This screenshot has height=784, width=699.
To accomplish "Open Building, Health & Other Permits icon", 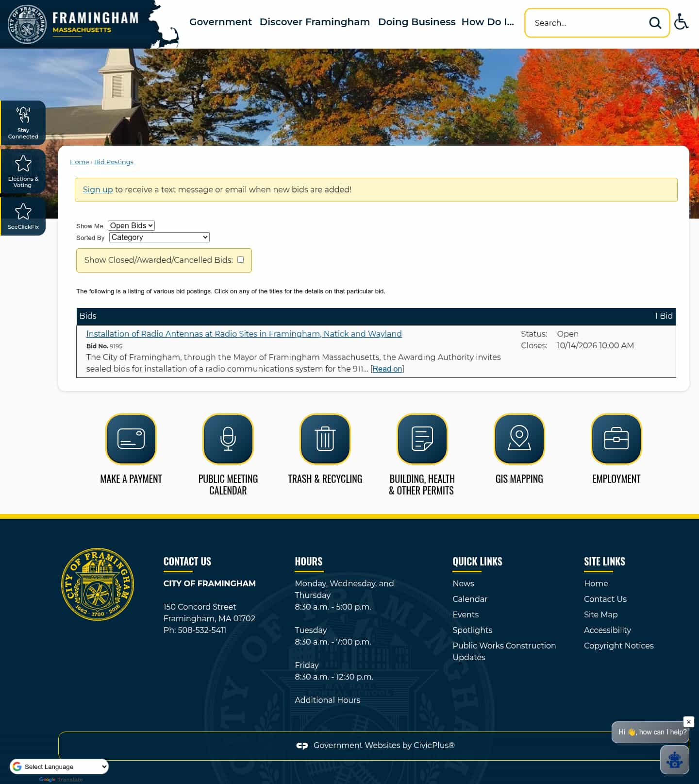I will click(x=422, y=439).
